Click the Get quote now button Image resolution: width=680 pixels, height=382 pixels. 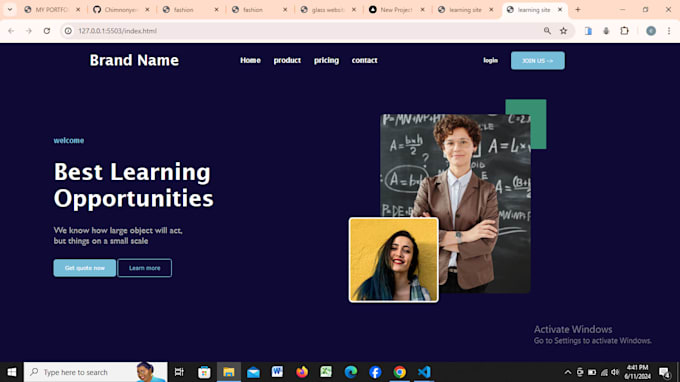click(x=85, y=268)
